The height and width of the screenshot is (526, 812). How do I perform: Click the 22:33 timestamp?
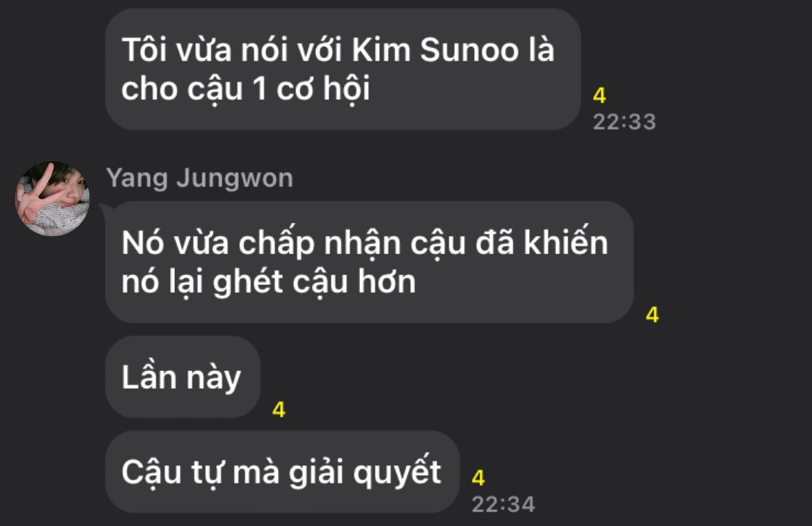pos(624,123)
